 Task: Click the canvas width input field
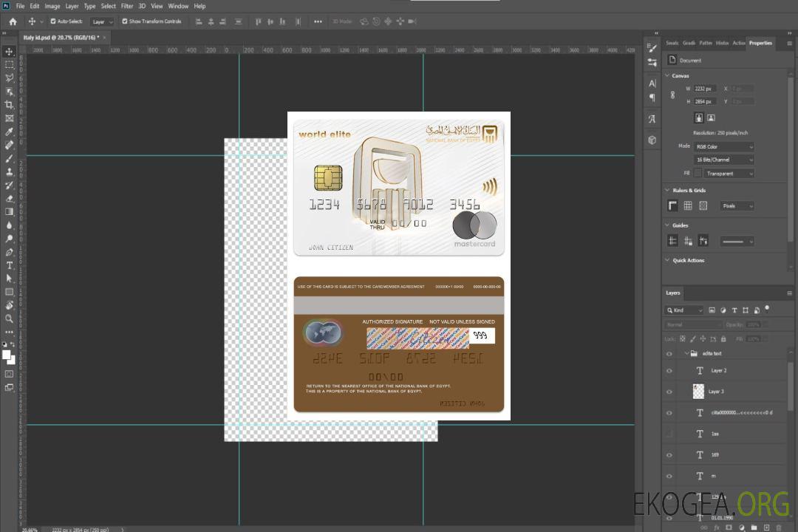click(705, 89)
